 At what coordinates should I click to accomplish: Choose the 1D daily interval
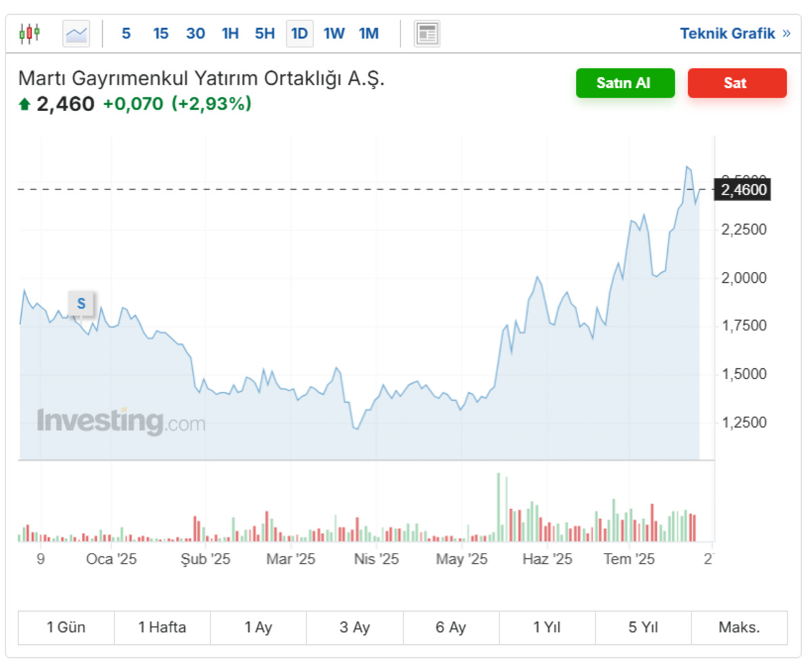pos(300,33)
